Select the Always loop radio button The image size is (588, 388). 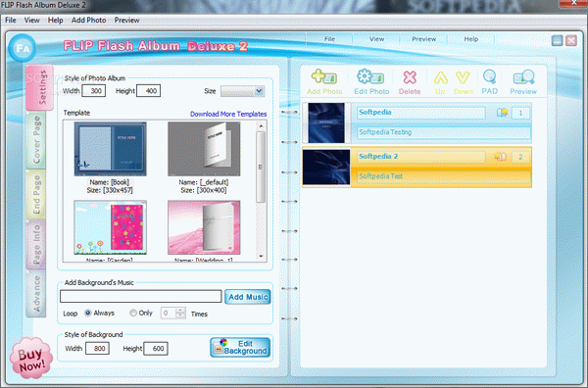coord(88,313)
